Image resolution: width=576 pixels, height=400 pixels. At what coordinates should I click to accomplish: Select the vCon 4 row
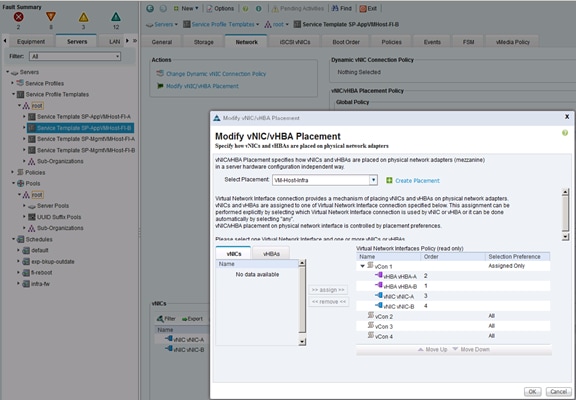(x=453, y=336)
